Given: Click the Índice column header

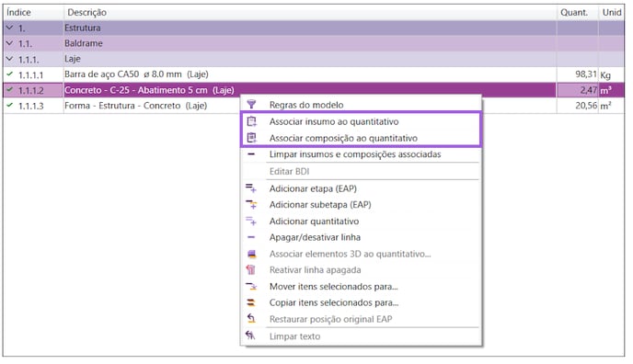Looking at the screenshot, I should (x=33, y=13).
